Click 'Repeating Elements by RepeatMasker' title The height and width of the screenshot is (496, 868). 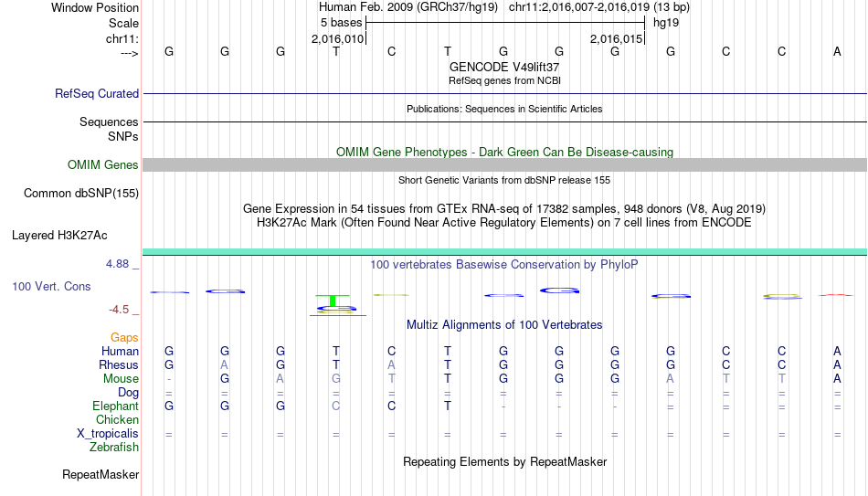click(x=505, y=461)
